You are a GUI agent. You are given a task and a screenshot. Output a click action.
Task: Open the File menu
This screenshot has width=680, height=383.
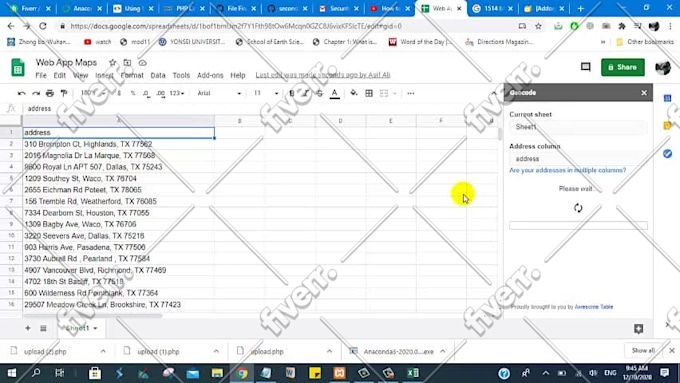pos(41,75)
